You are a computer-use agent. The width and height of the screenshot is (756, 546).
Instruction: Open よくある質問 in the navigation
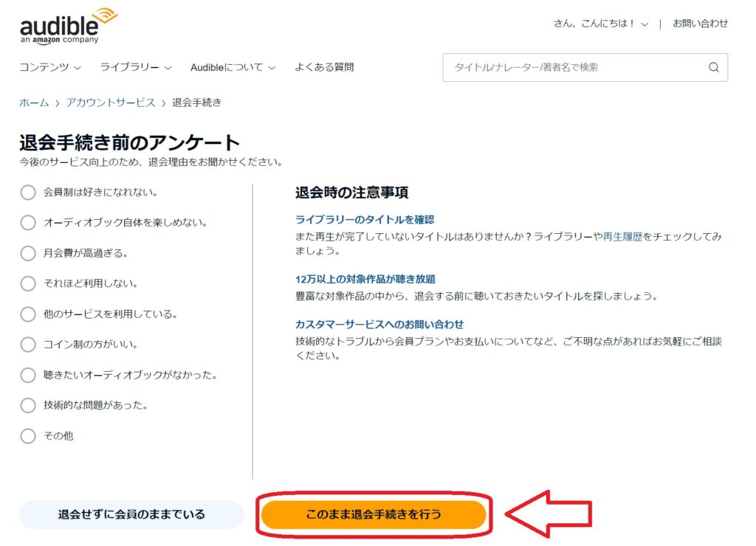pos(324,67)
